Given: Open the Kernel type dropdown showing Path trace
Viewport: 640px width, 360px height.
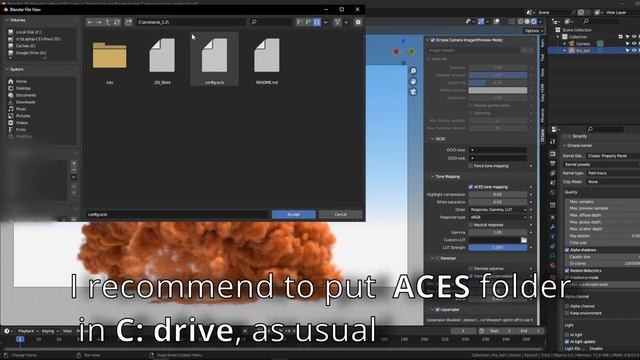Looking at the screenshot, I should [x=613, y=173].
